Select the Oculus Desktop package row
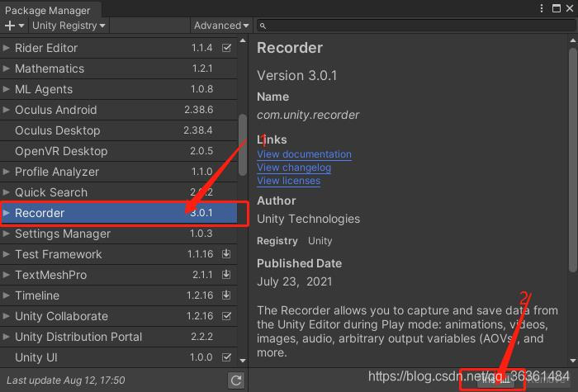Screen dimensions: 578x392 tap(119, 130)
